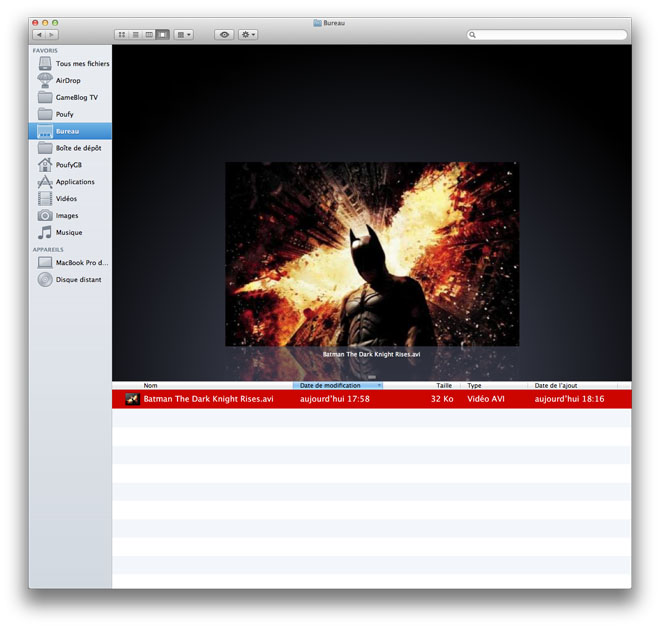Minimize the Finder window
The image size is (660, 628).
pyautogui.click(x=45, y=23)
